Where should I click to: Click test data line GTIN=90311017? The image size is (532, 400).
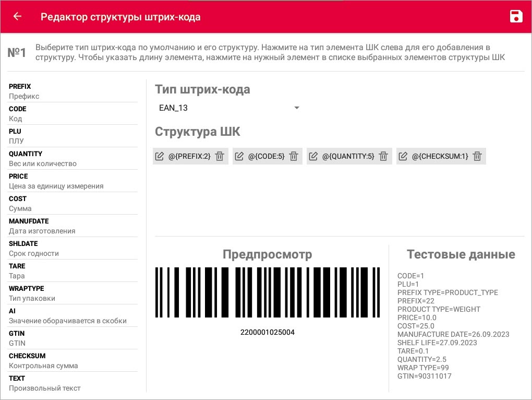point(424,376)
